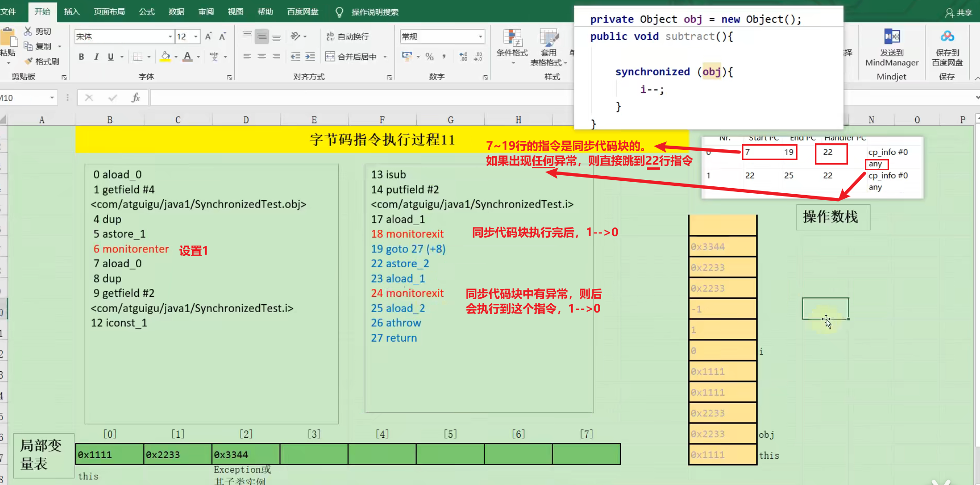This screenshot has height=485, width=980.
Task: Apply comma style icon
Action: pyautogui.click(x=444, y=57)
